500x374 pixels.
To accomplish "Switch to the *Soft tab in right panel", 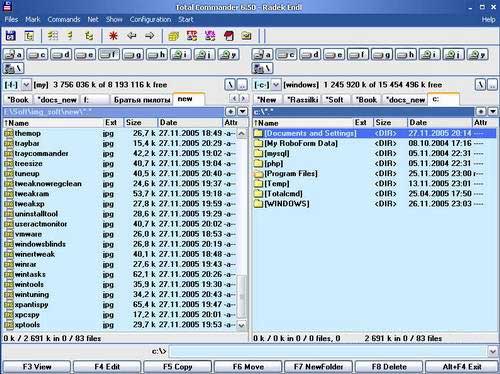I will pyautogui.click(x=334, y=100).
